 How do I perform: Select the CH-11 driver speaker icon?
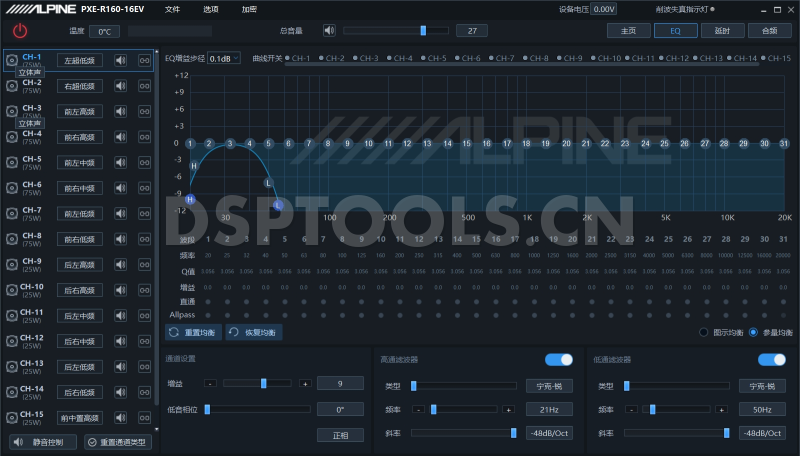pos(12,316)
